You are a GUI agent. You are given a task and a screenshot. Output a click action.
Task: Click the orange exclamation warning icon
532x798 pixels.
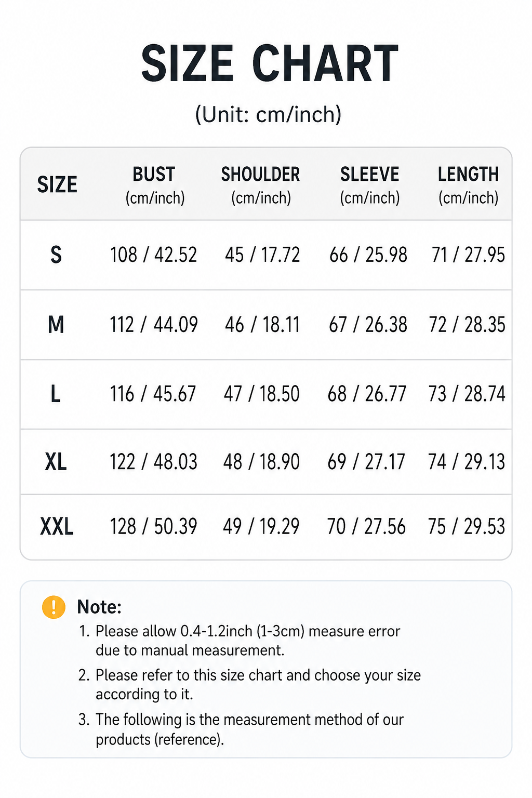54,607
